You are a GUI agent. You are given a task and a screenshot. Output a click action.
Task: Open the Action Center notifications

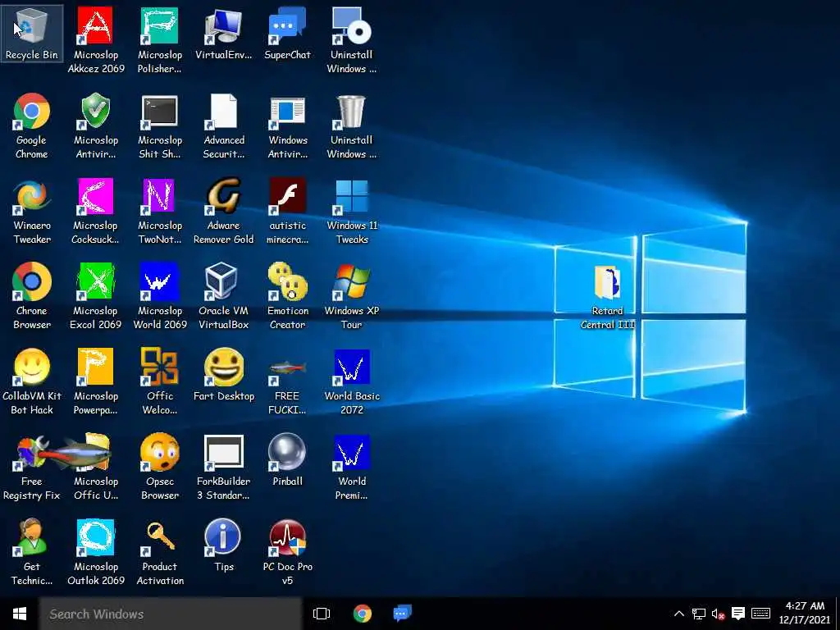click(737, 614)
